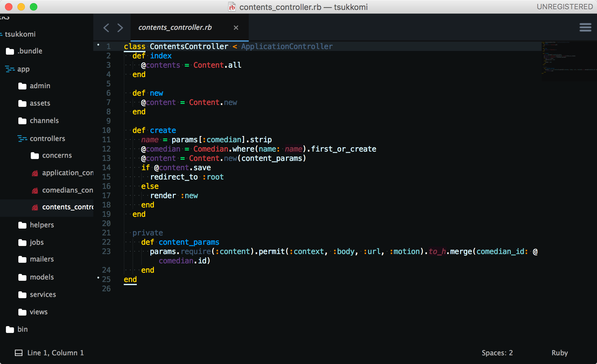Click the tsukkomi project root

20,34
